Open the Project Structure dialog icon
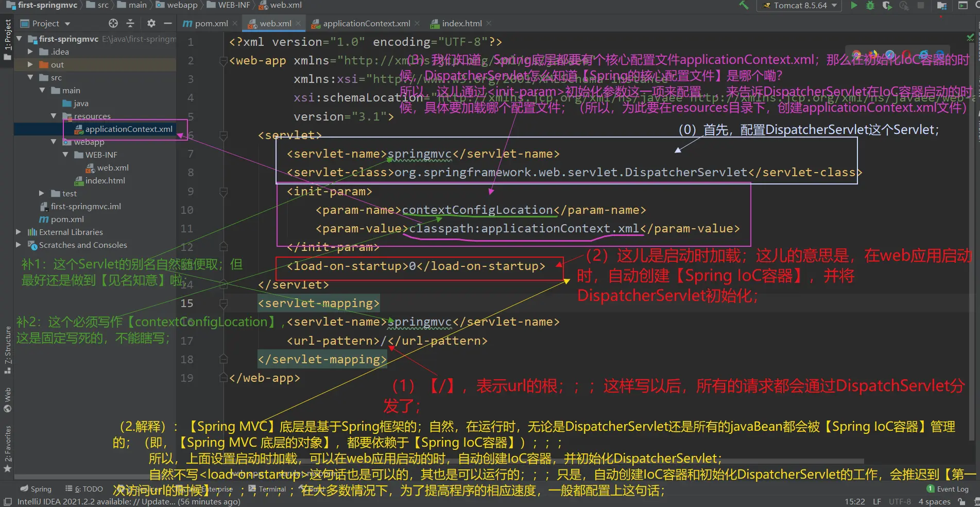 coord(942,6)
